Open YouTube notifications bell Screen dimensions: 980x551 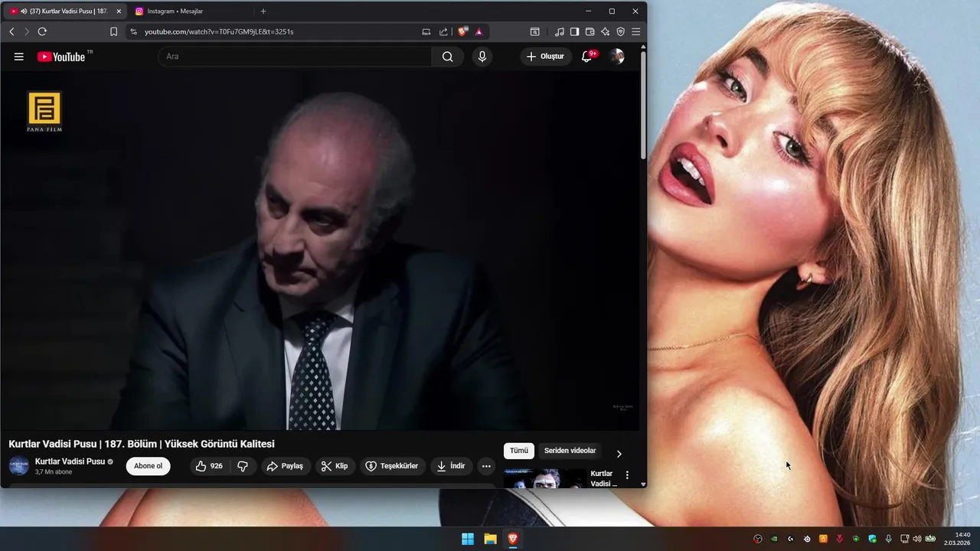click(587, 57)
